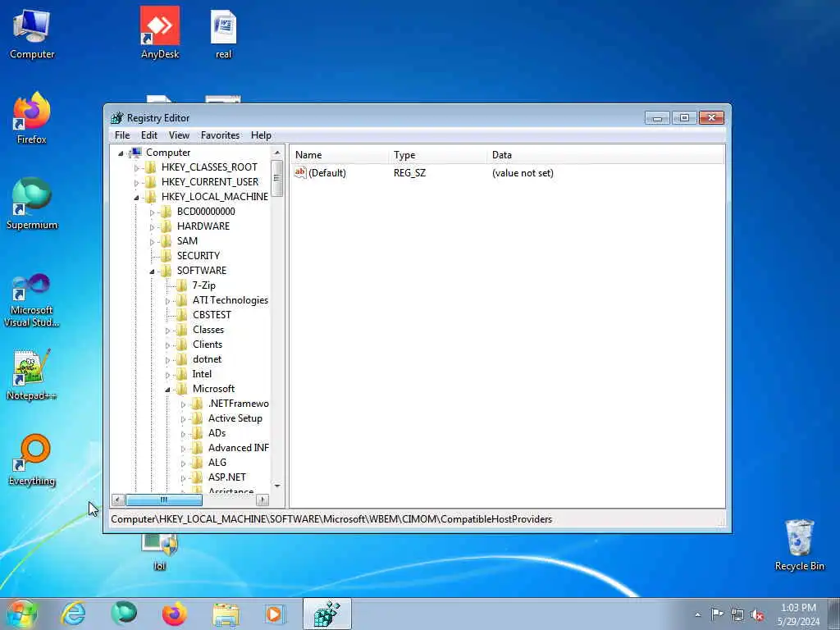Click Registry Editor taskbar button
Image resolution: width=840 pixels, height=630 pixels.
(326, 614)
